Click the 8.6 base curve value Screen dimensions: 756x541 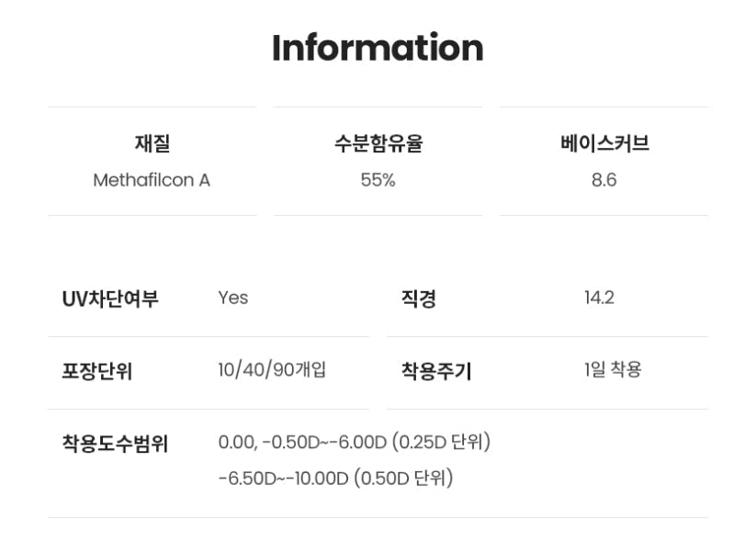(x=604, y=180)
